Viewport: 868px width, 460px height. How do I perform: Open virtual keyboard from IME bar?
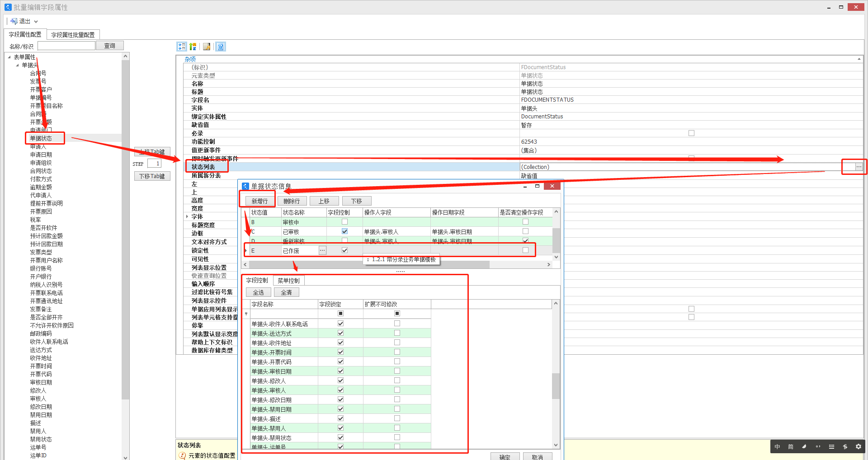pos(831,446)
